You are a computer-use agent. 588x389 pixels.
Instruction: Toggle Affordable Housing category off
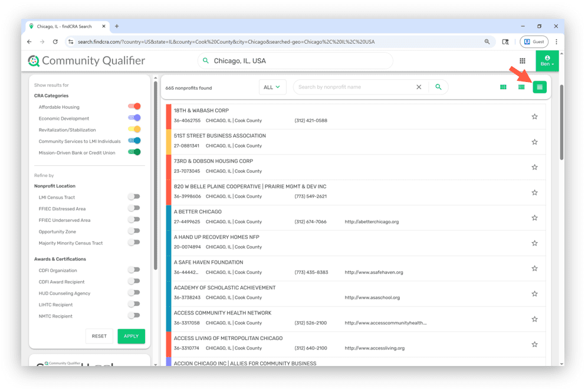pos(134,107)
